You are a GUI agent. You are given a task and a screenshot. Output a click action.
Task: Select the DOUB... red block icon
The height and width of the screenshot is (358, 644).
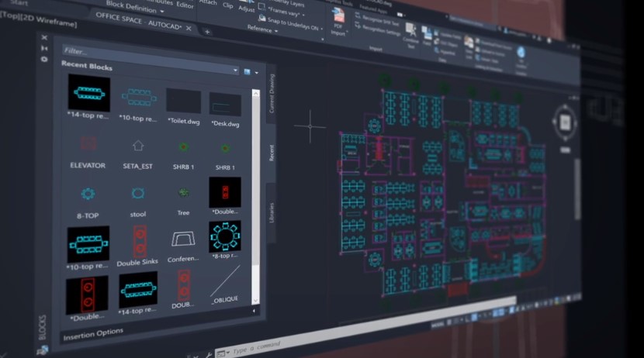pyautogui.click(x=184, y=284)
